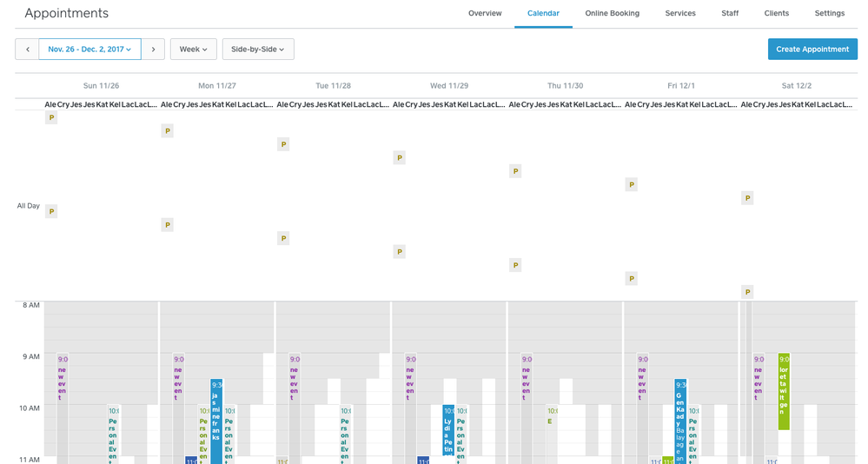Open the Side-by-Side layout dropdown
The height and width of the screenshot is (464, 868).
click(x=258, y=50)
